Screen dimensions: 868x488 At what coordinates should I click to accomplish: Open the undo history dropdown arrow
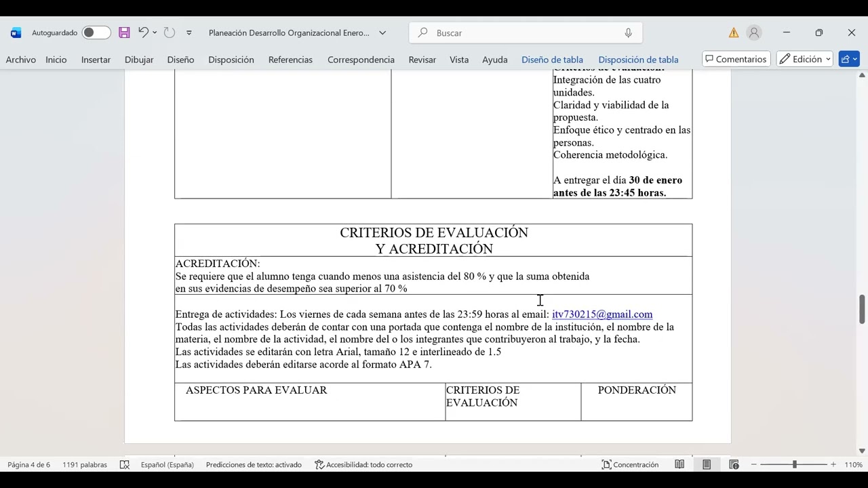[x=155, y=33]
